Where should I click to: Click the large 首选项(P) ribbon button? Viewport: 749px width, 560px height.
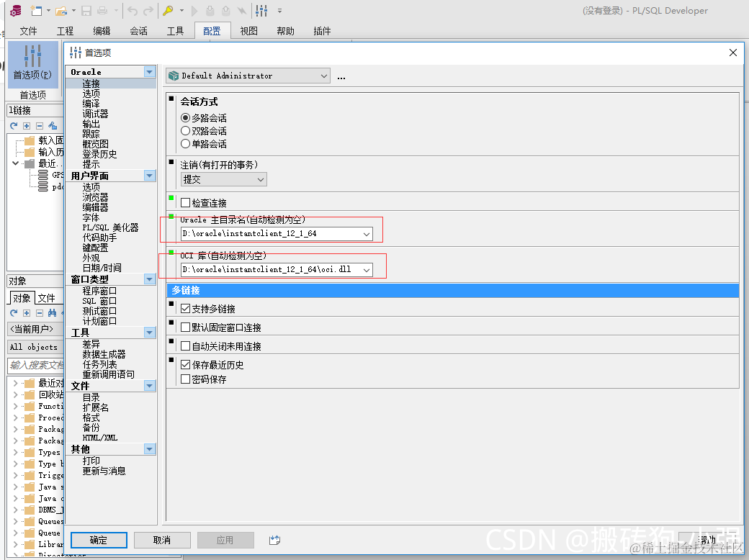tap(33, 63)
